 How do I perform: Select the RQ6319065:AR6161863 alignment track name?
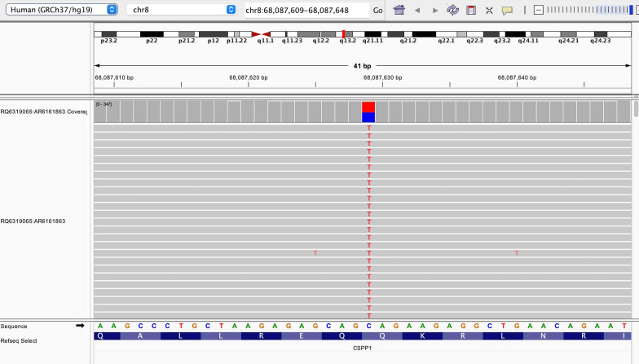44,221
